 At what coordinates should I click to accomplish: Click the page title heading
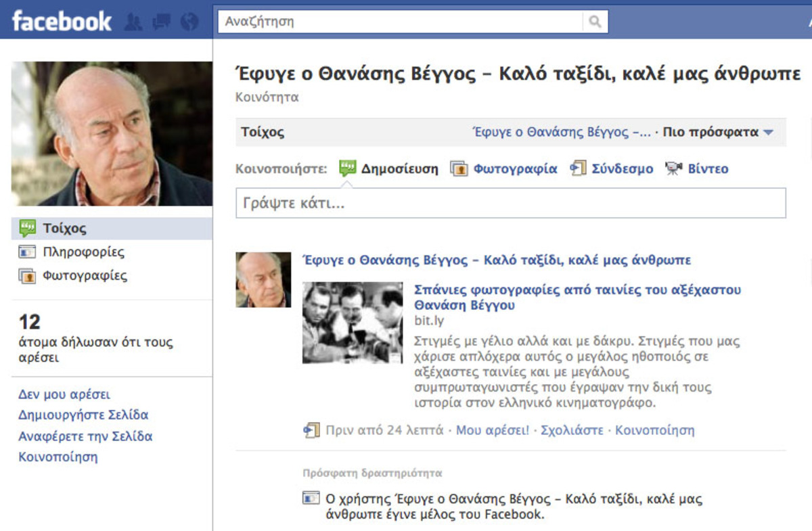coord(518,74)
